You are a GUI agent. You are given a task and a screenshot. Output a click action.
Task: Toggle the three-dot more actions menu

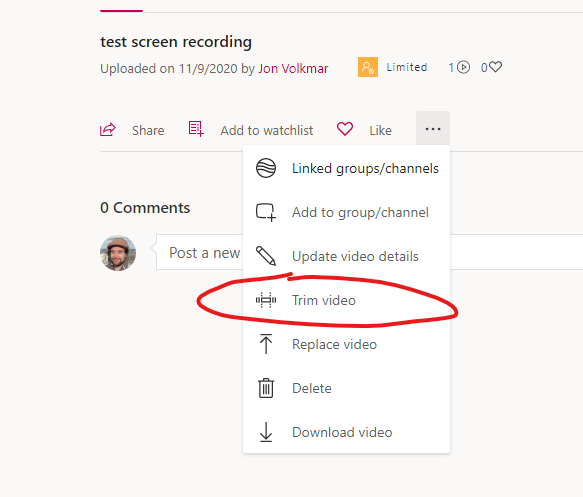click(433, 129)
